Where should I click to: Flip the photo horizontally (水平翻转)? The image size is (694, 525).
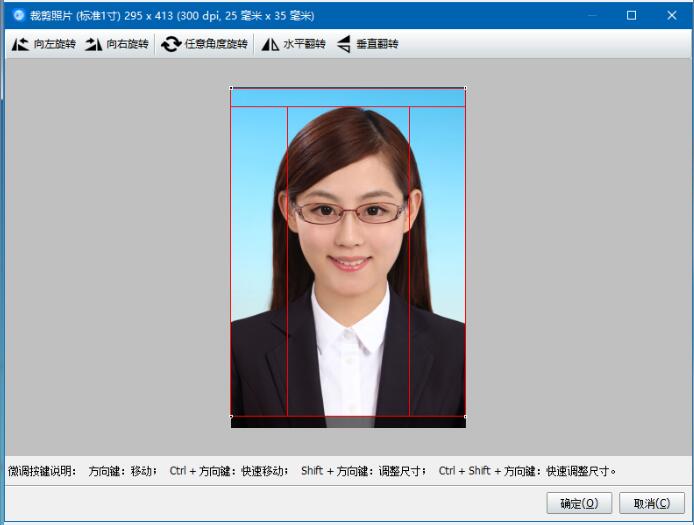pos(270,44)
